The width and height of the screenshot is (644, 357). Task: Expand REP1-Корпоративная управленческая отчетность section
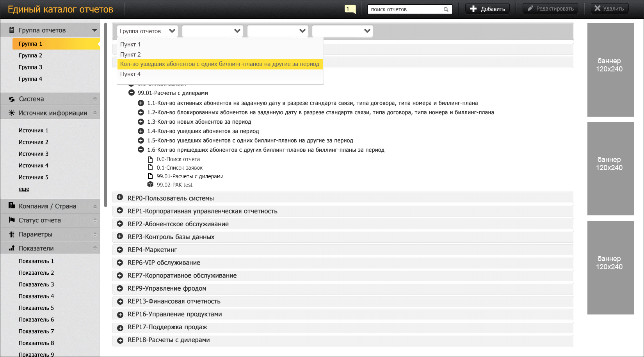coord(120,211)
